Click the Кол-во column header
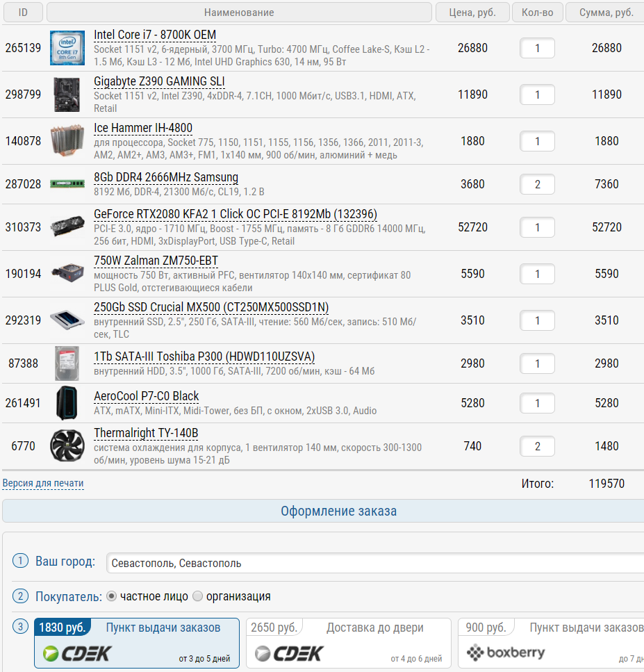This screenshot has height=672, width=644. click(537, 13)
